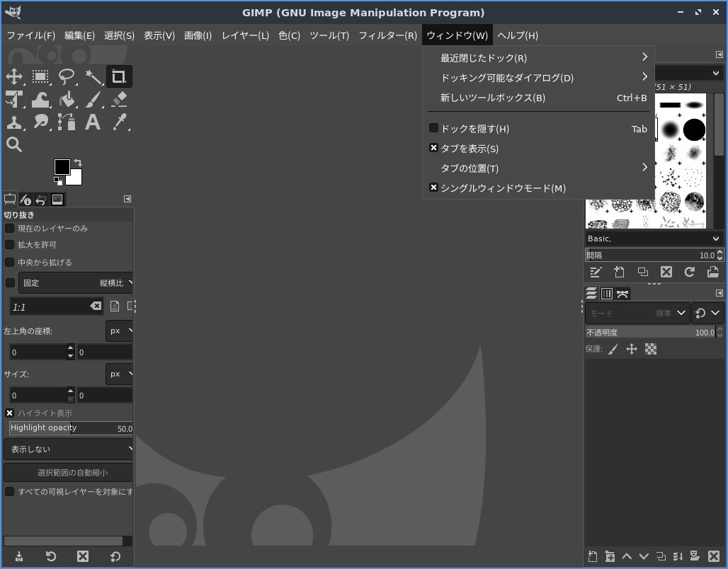Open the px unit dropdown for サイズ

(120, 374)
